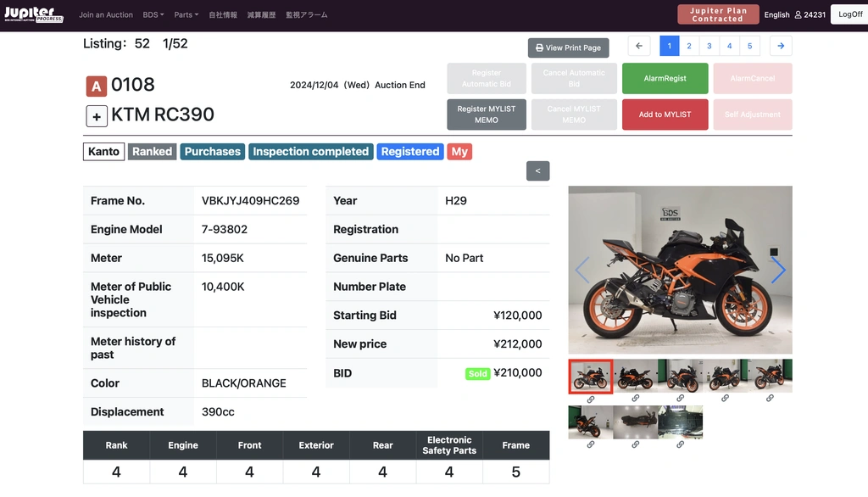Select the fourth motorcycle thumbnail
The height and width of the screenshot is (497, 868).
coord(726,376)
